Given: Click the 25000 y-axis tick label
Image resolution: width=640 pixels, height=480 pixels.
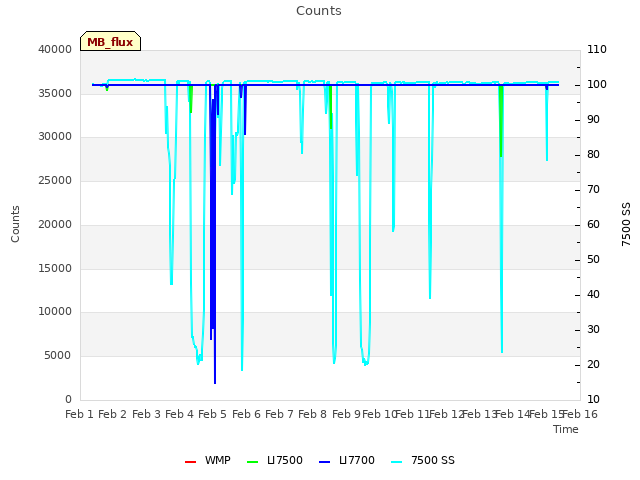Looking at the screenshot, I should [x=55, y=180].
